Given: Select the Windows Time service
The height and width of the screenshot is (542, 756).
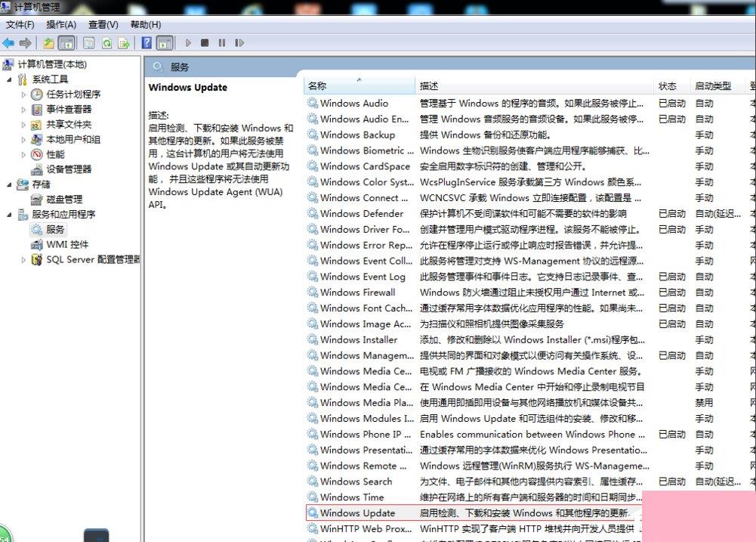Looking at the screenshot, I should coord(475,497).
